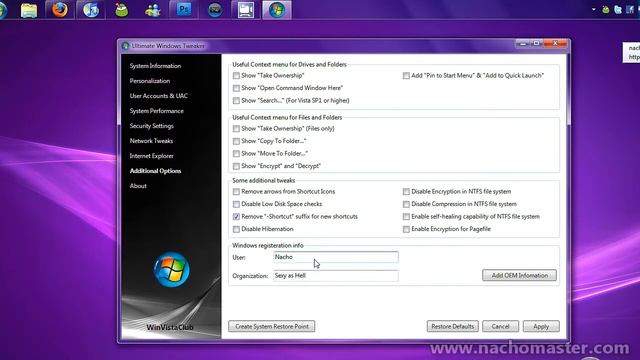Open the Personalization section

[150, 81]
